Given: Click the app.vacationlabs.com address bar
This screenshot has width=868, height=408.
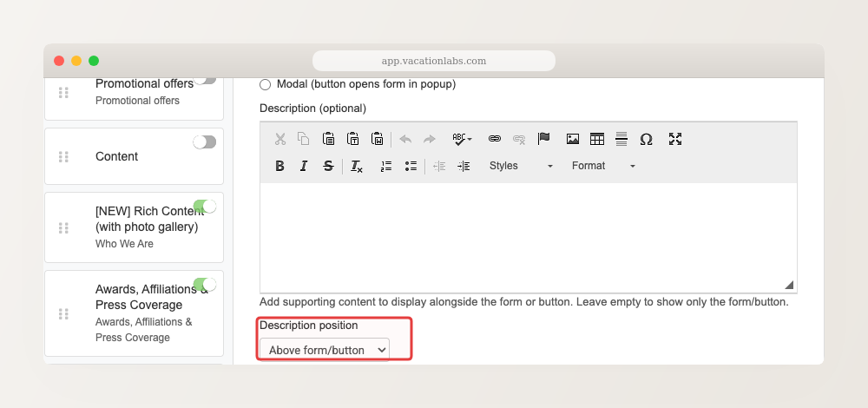Looking at the screenshot, I should point(433,61).
